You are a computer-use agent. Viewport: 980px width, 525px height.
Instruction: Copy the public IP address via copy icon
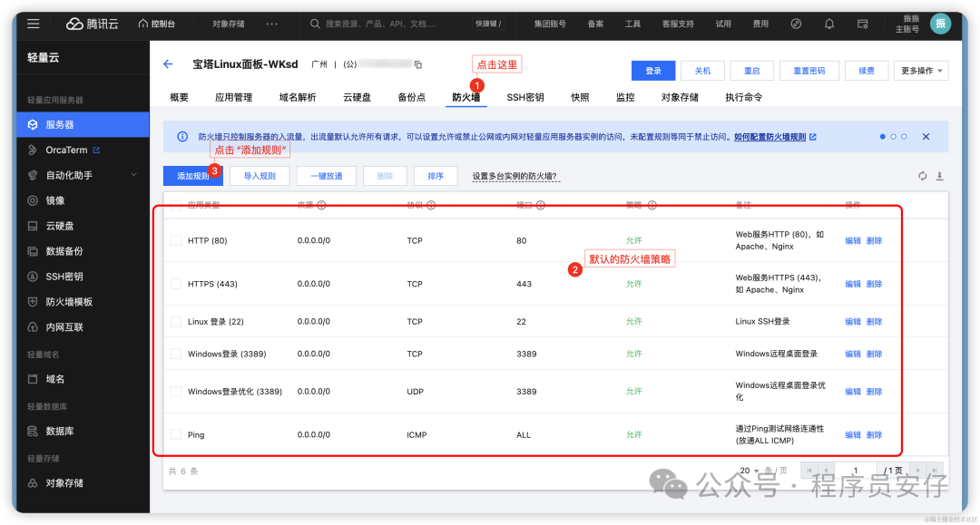(x=418, y=64)
